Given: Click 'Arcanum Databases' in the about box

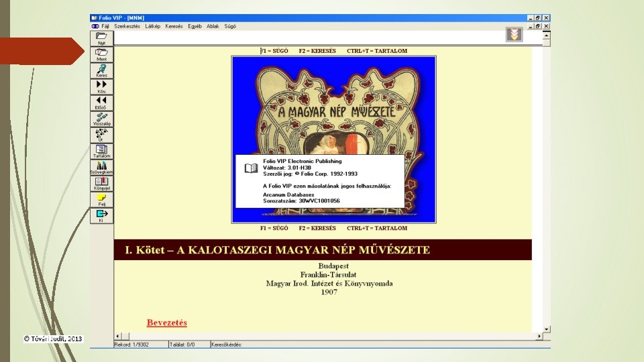Looking at the screenshot, I should coord(288,194).
